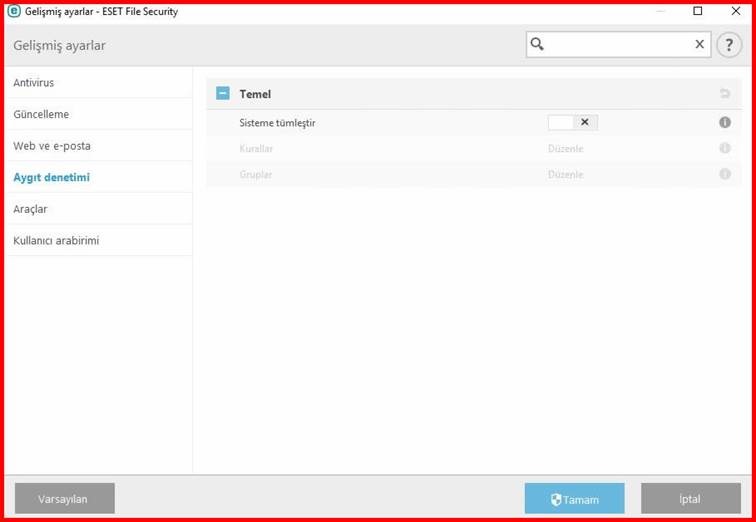Viewport: 756px width, 522px height.
Task: Clear search with the X icon
Action: pos(699,44)
